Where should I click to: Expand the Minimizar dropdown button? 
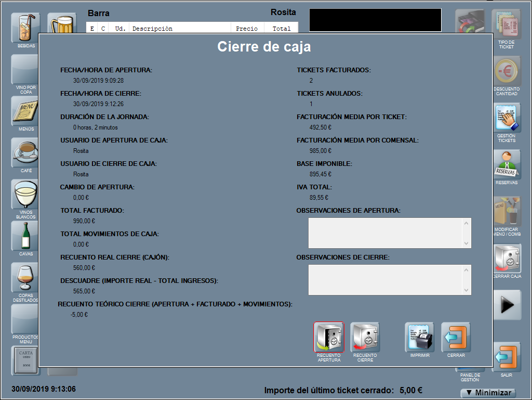coord(488,393)
